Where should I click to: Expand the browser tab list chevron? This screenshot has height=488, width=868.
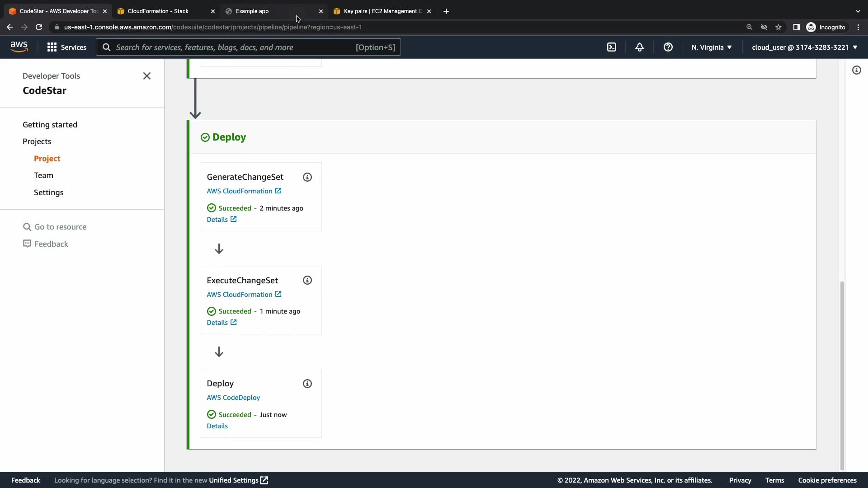click(858, 11)
